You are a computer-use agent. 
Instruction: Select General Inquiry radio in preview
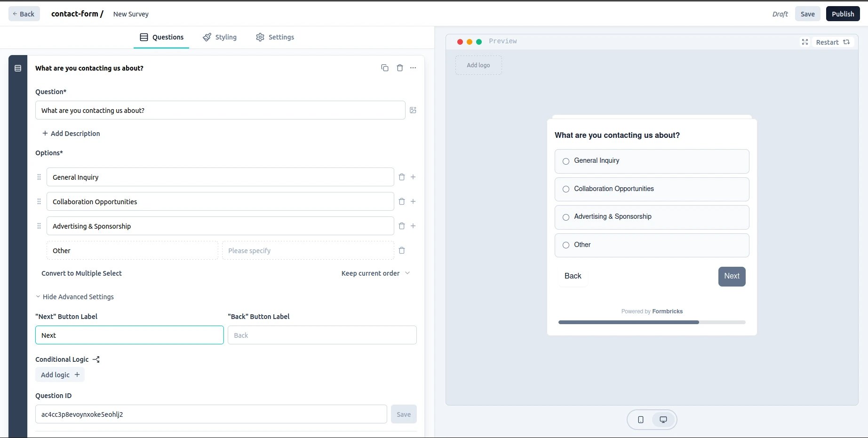click(x=566, y=161)
